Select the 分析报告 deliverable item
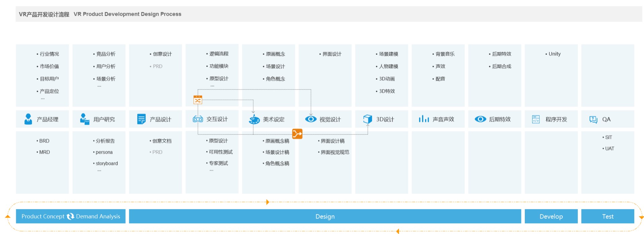This screenshot has height=234, width=644. [104, 141]
